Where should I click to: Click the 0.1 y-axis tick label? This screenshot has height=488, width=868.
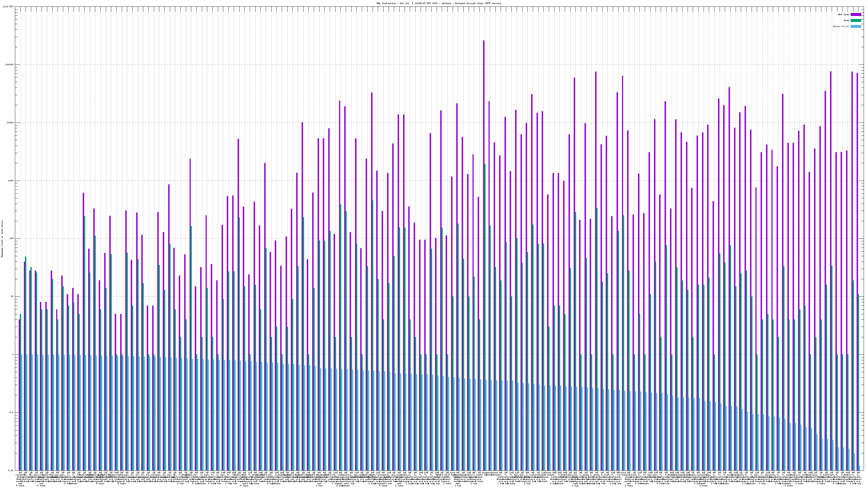pyautogui.click(x=11, y=413)
